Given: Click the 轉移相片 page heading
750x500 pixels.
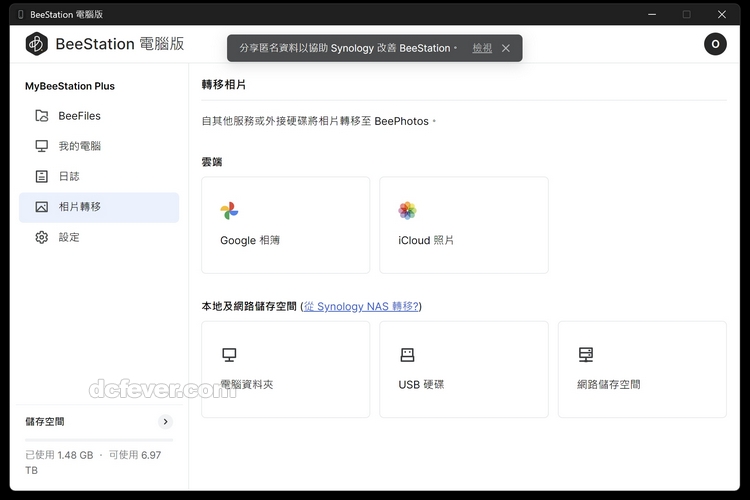Looking at the screenshot, I should click(x=224, y=85).
